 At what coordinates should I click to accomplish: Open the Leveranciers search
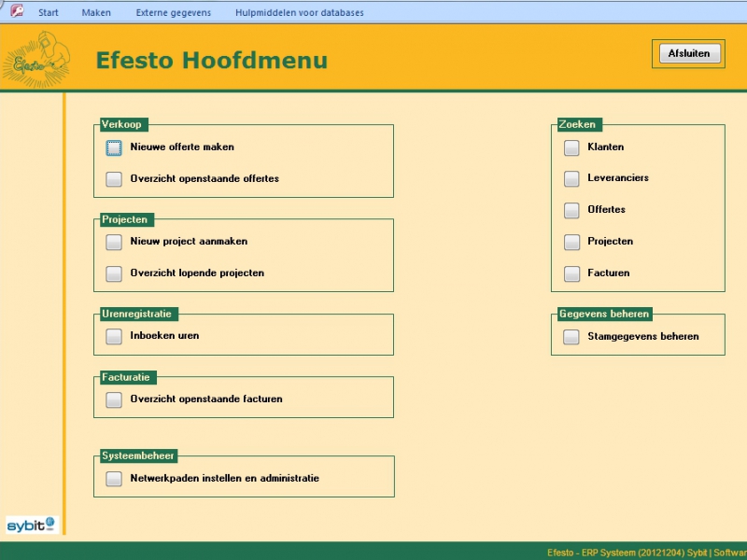click(x=571, y=178)
